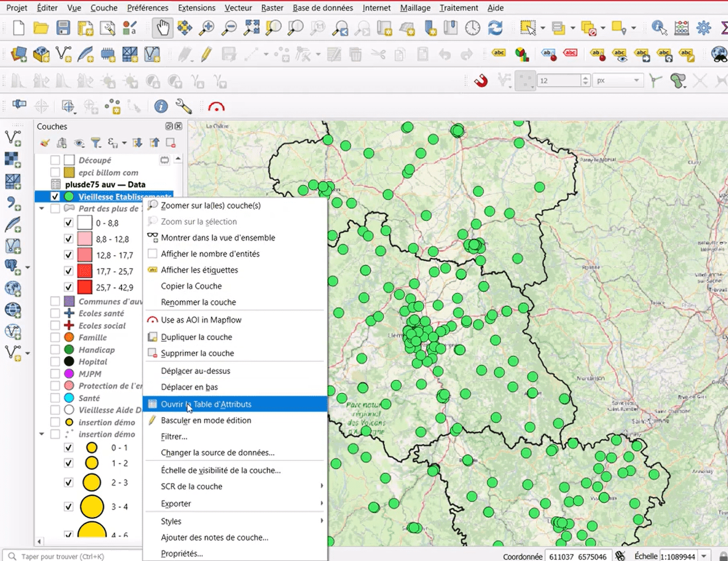
Task: Open the Raster menu
Action: 272,8
